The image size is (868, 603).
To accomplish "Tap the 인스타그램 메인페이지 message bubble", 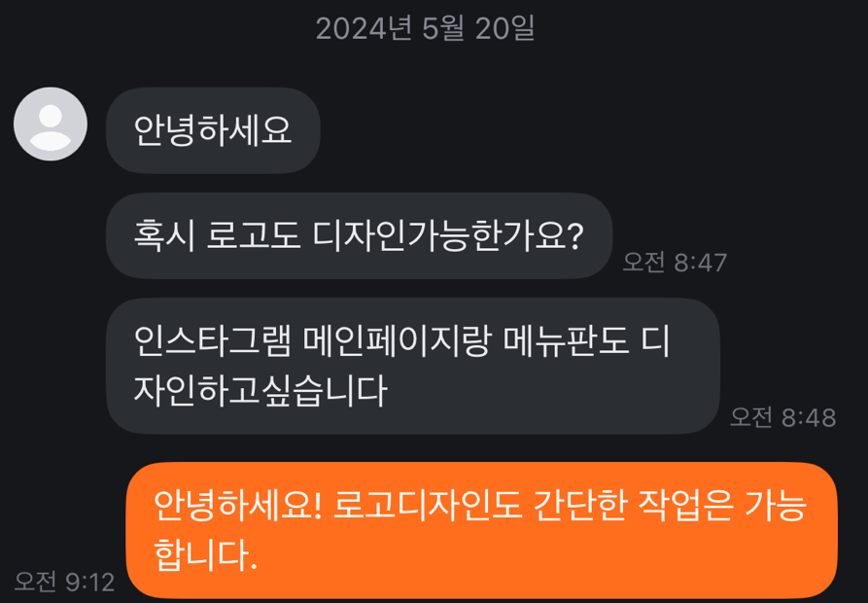I will 413,366.
